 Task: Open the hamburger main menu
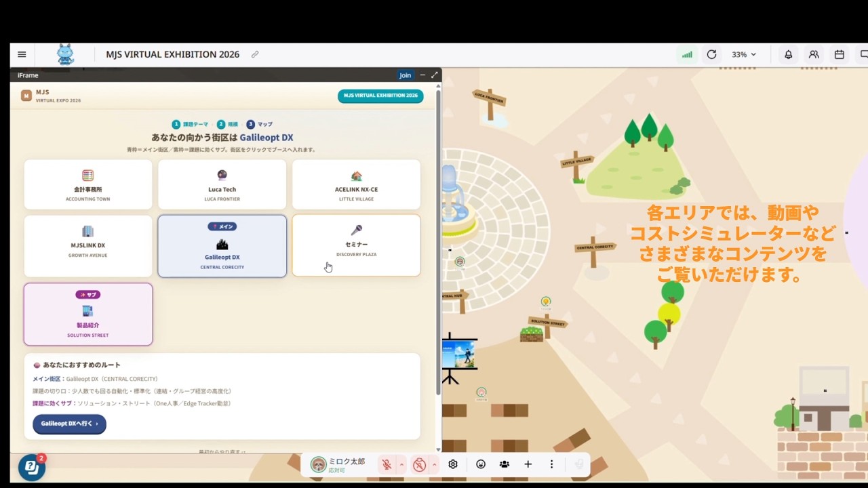click(22, 54)
